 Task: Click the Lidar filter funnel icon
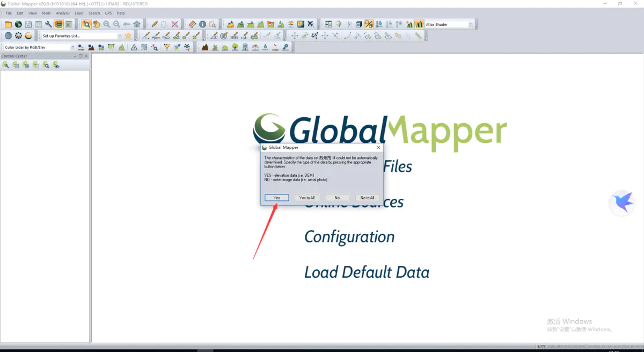(x=167, y=47)
